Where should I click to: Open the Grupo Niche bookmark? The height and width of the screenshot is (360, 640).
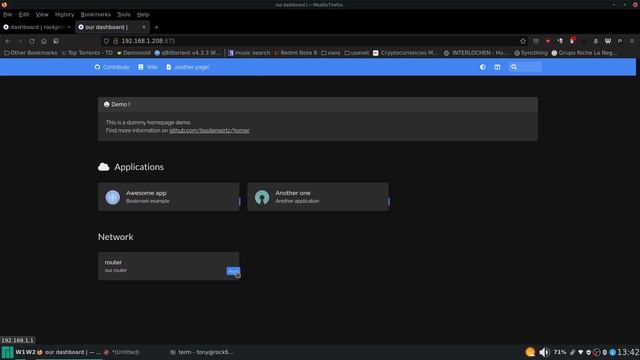point(584,53)
